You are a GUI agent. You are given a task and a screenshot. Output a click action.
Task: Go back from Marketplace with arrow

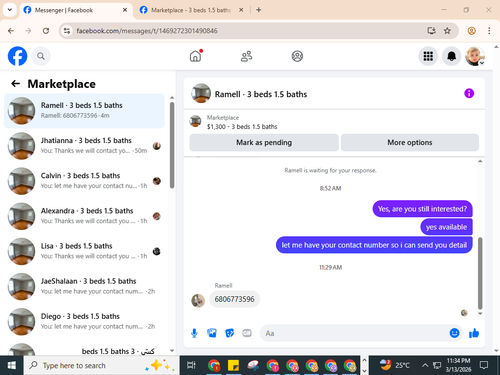[16, 84]
